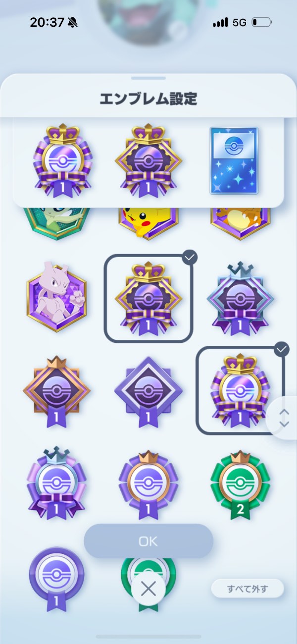Tap the blue sparkle card in equipped slots
This screenshot has width=297, height=644.
[x=234, y=161]
